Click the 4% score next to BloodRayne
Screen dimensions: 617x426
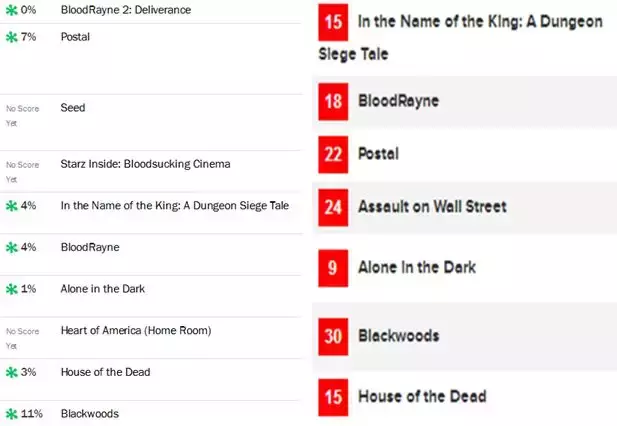point(28,247)
